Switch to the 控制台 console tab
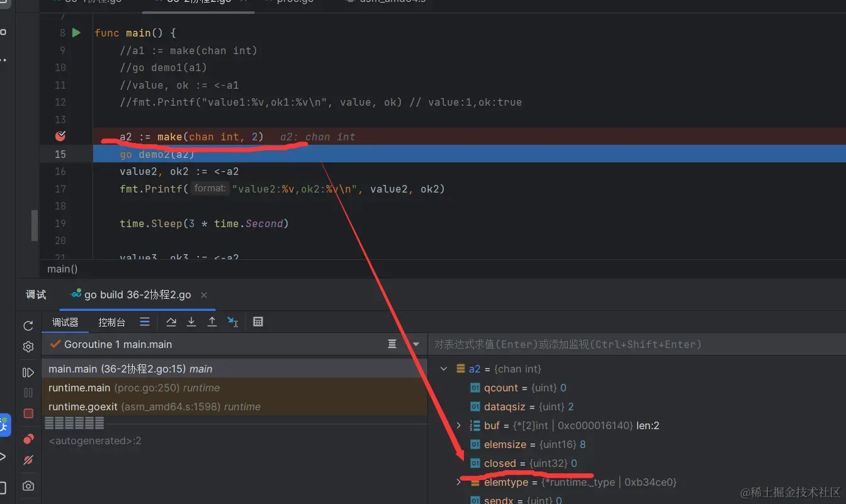 click(112, 322)
